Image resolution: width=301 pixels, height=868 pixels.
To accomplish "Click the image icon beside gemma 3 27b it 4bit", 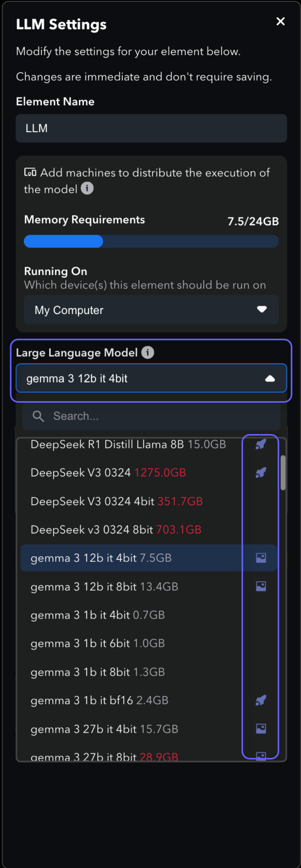I will pyautogui.click(x=261, y=729).
